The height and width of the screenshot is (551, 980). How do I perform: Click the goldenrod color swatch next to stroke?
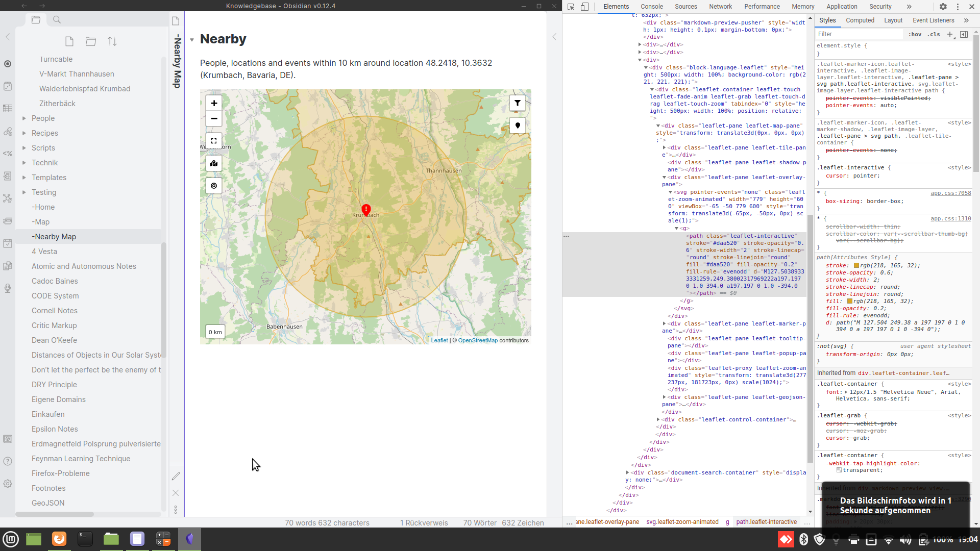(856, 265)
